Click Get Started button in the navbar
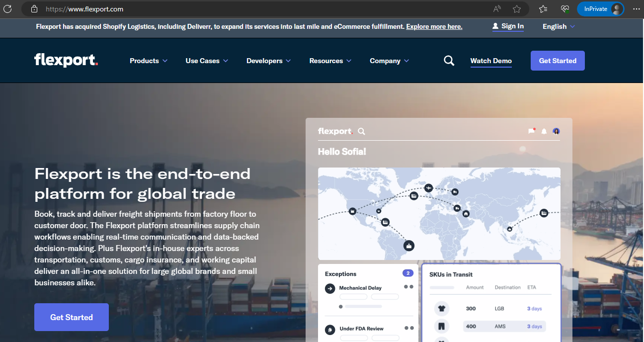Image resolution: width=644 pixels, height=342 pixels. coord(558,61)
